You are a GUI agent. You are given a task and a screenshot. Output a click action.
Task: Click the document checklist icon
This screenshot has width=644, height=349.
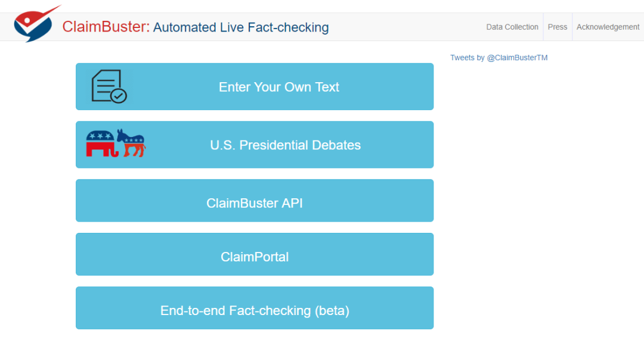107,85
